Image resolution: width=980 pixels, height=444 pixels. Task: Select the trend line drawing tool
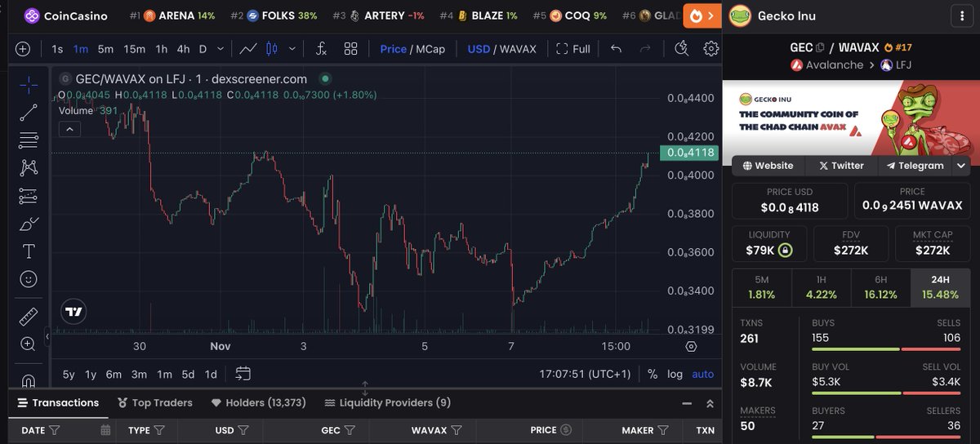[x=29, y=113]
